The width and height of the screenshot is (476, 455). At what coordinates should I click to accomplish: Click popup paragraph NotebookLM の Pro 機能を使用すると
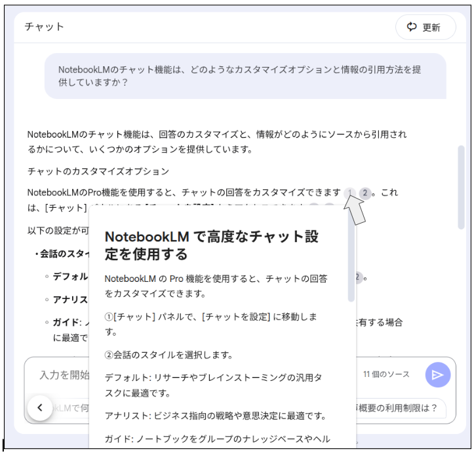tap(216, 286)
